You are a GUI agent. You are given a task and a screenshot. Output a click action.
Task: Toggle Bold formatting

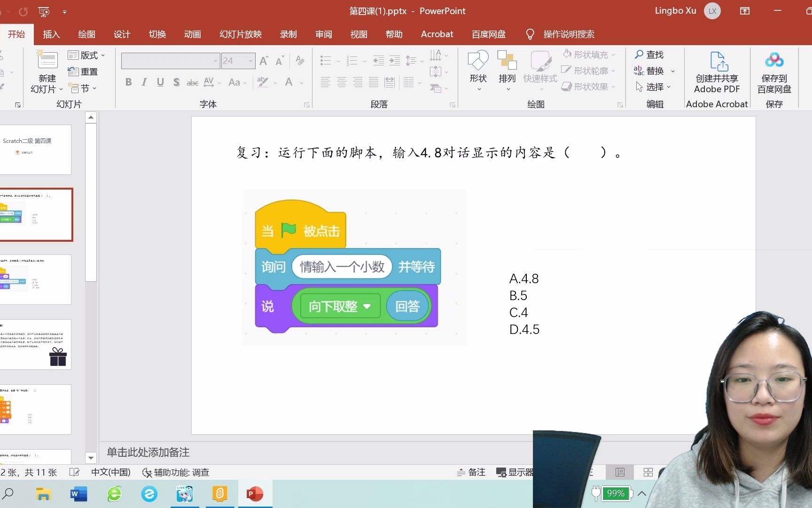(128, 82)
